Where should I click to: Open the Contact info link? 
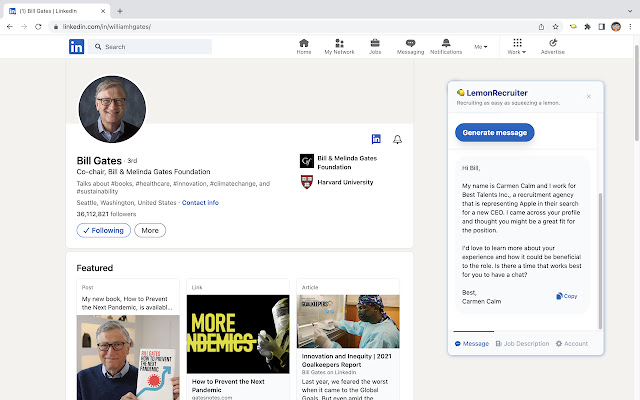click(x=200, y=203)
